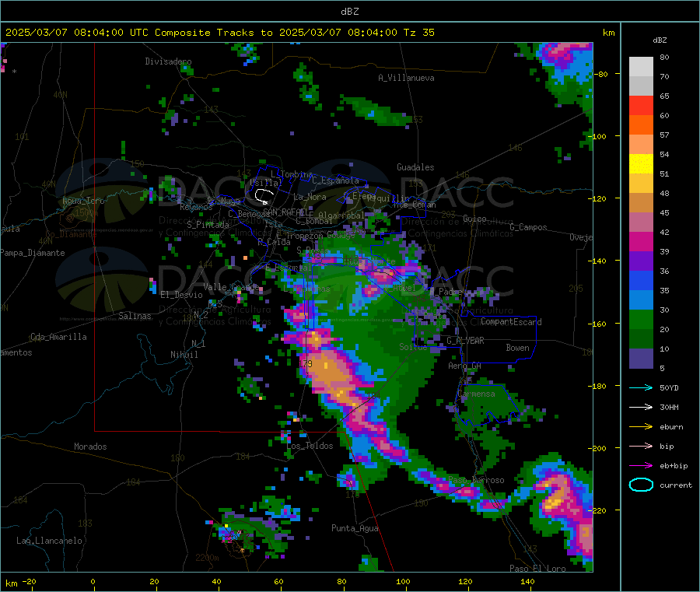
Task: Click the 'Divisadero' place label
Action: click(x=168, y=61)
